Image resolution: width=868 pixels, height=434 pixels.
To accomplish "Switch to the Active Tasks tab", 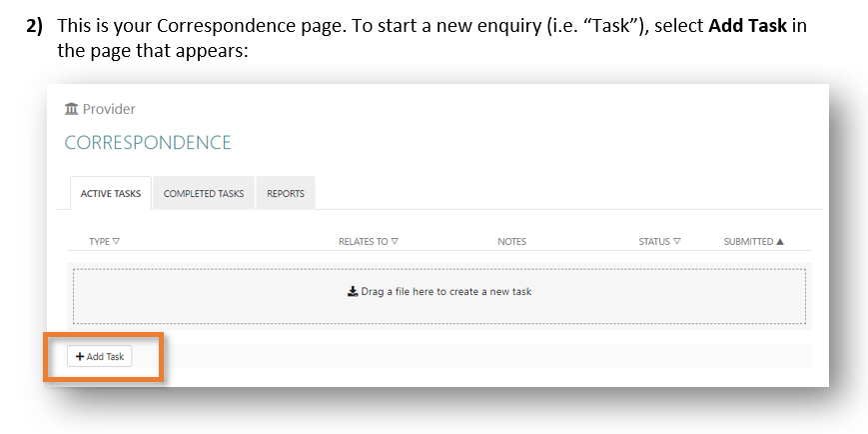I will pyautogui.click(x=111, y=194).
